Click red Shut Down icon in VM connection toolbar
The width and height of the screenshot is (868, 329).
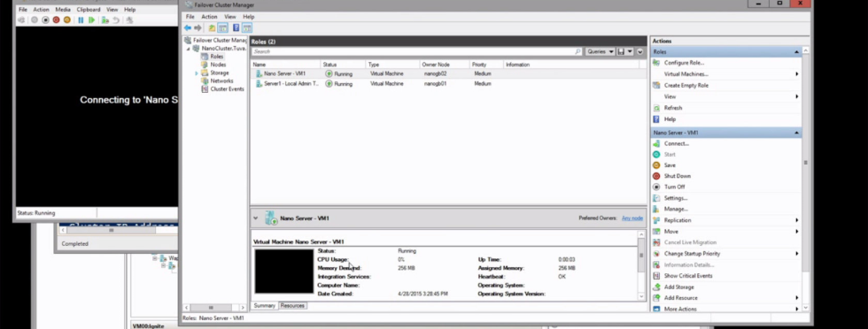(56, 20)
